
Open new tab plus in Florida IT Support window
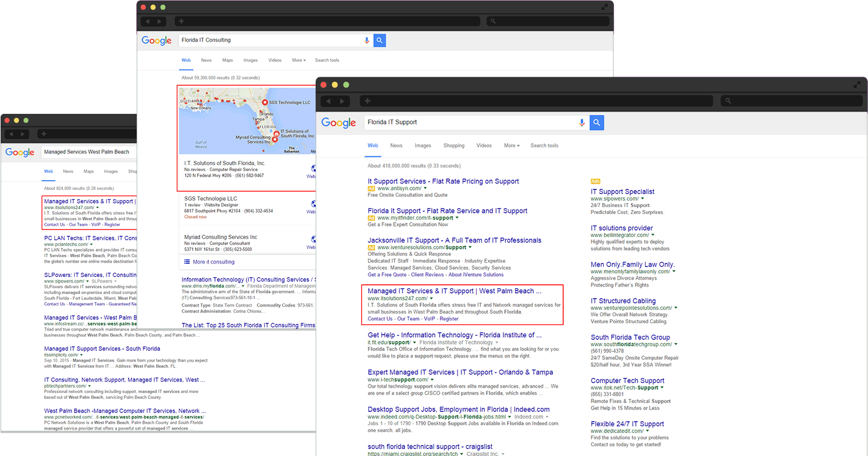(x=367, y=101)
